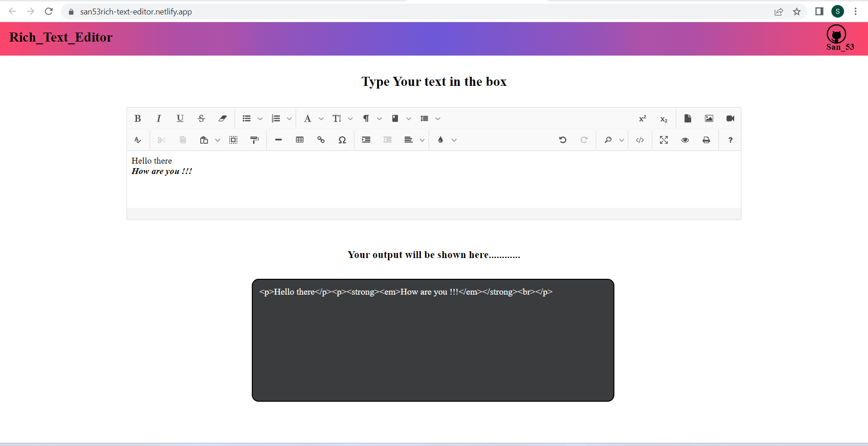Screen dimensions: 868x446
Task: Select the eraser formatting tool
Action: (x=222, y=118)
